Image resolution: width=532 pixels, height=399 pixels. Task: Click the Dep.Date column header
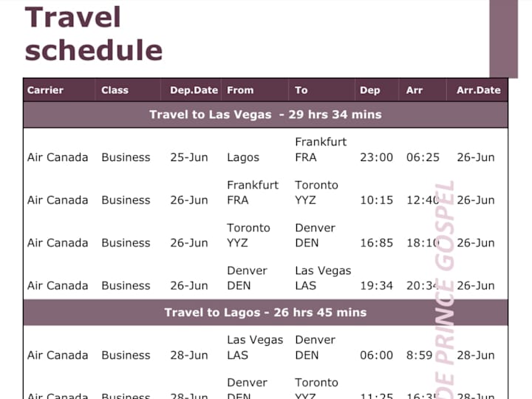[194, 90]
